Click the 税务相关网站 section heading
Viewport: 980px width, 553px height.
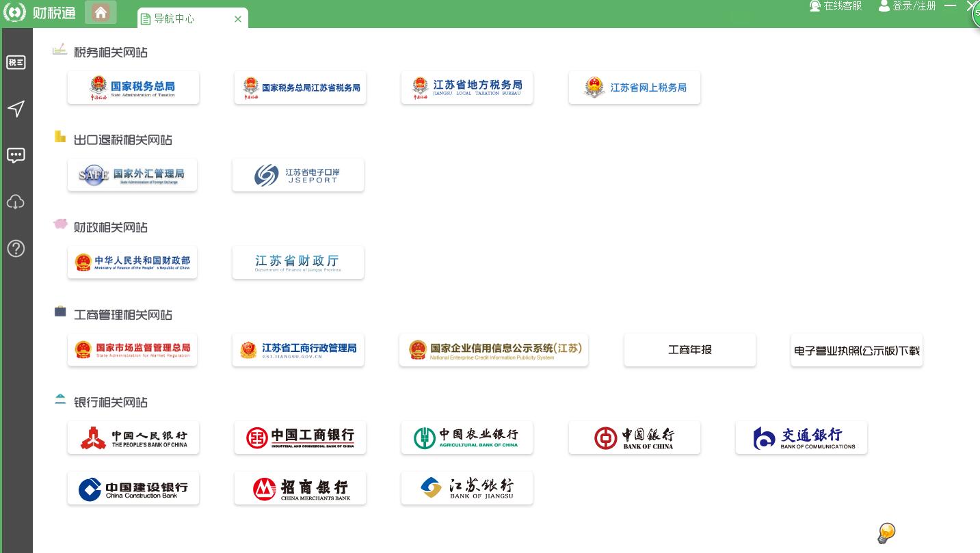[x=111, y=53]
